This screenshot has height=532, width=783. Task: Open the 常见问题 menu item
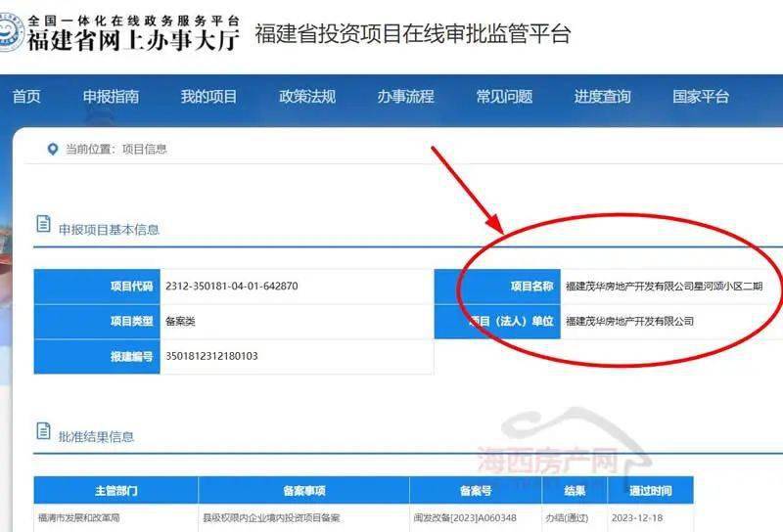(504, 96)
